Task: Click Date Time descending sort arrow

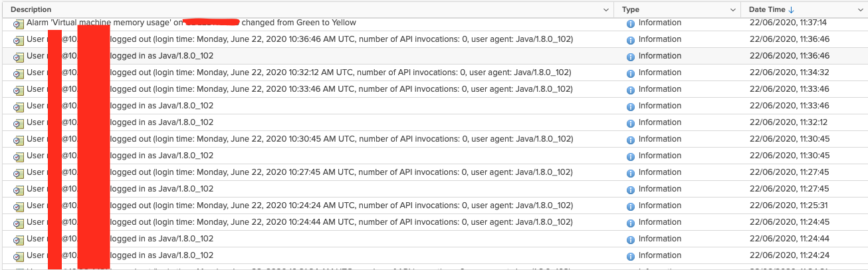Action: click(x=791, y=10)
